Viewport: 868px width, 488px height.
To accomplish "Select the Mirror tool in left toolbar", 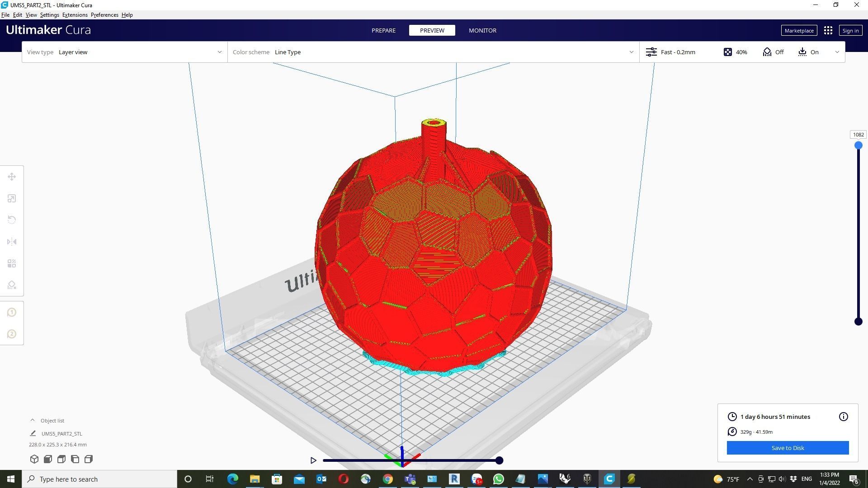I will coord(12,242).
